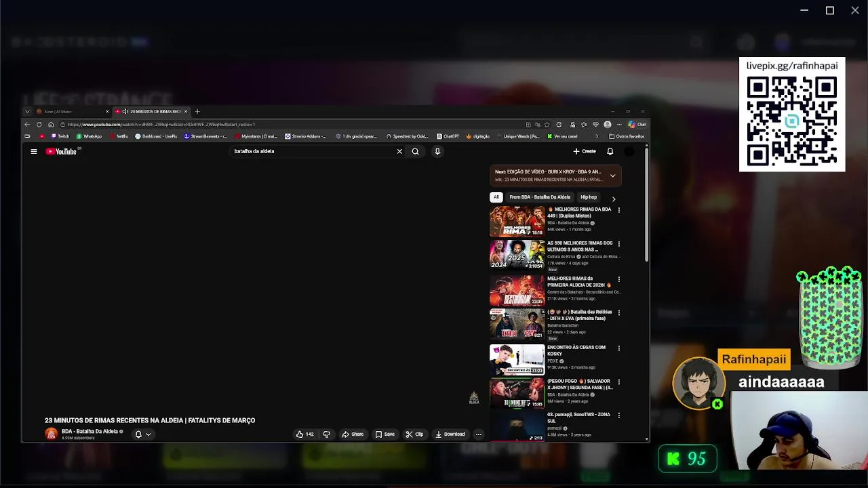Viewport: 868px width, 488px height.
Task: Open more video actions ellipsis
Action: tap(478, 434)
